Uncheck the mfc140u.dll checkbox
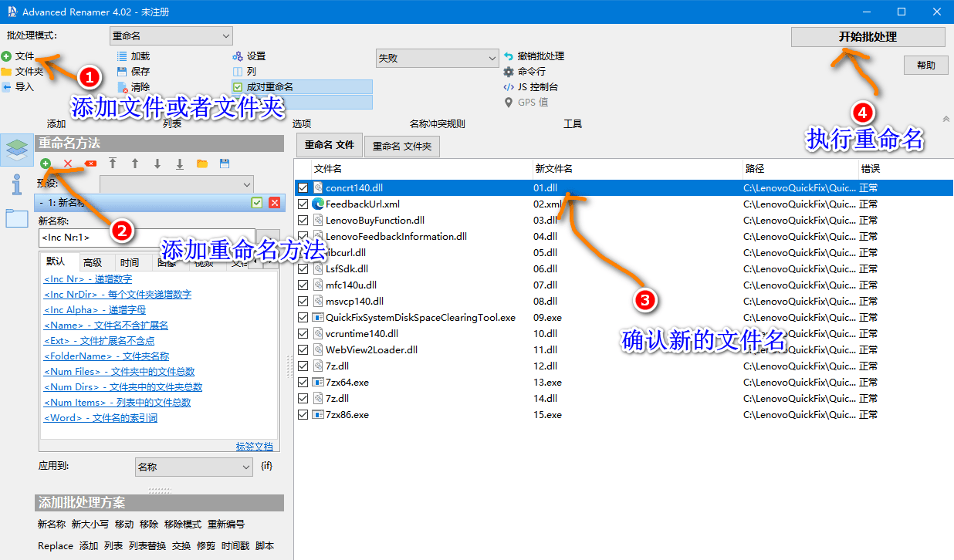This screenshot has width=954, height=560. click(303, 285)
